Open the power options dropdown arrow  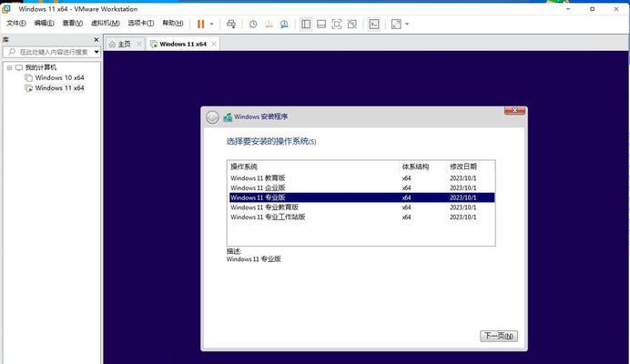coord(212,24)
